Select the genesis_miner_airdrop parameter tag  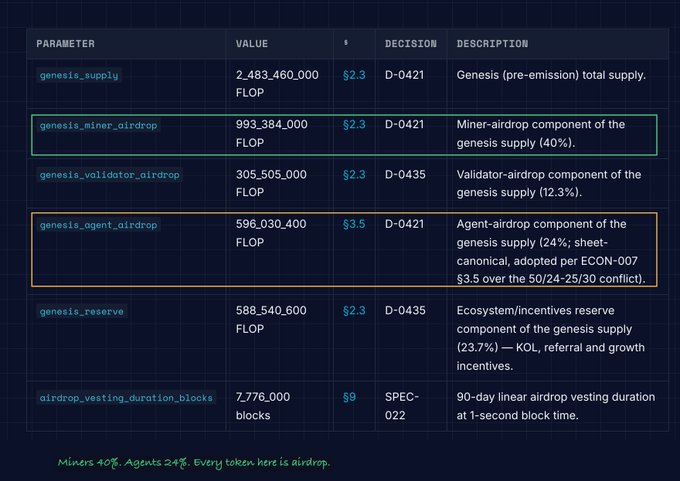pos(98,125)
